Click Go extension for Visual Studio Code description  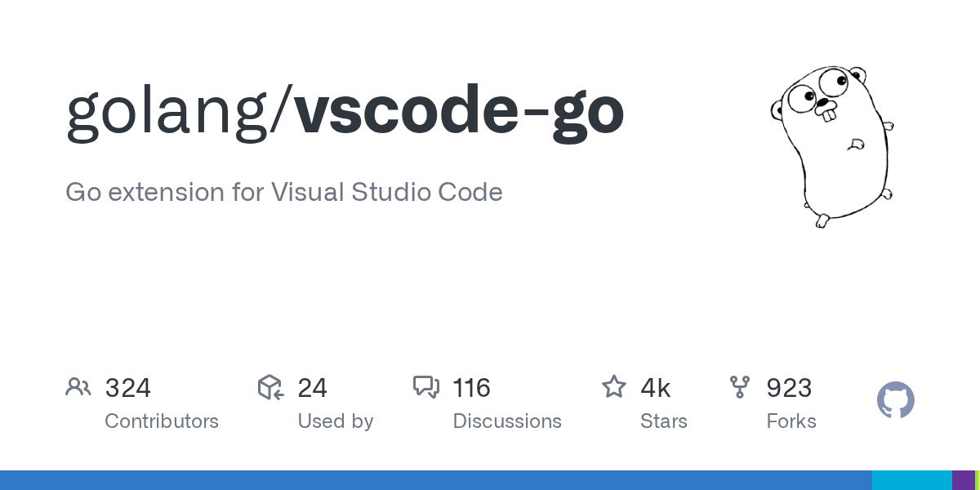pos(284,192)
